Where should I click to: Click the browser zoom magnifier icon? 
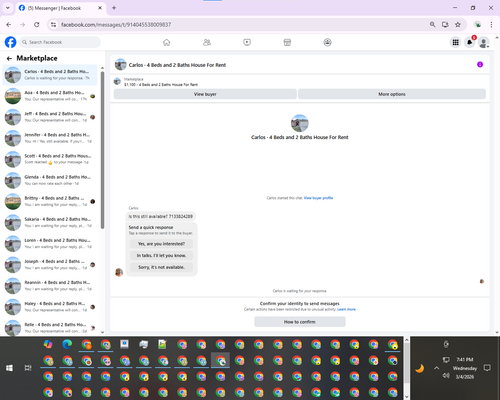pyautogui.click(x=432, y=25)
